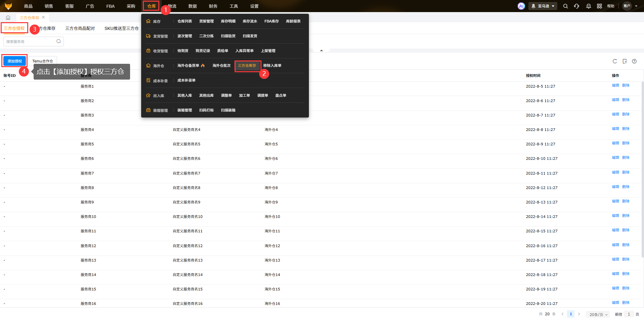This screenshot has width=644, height=320.
Task: Open the 客服 top menu
Action: (69, 6)
